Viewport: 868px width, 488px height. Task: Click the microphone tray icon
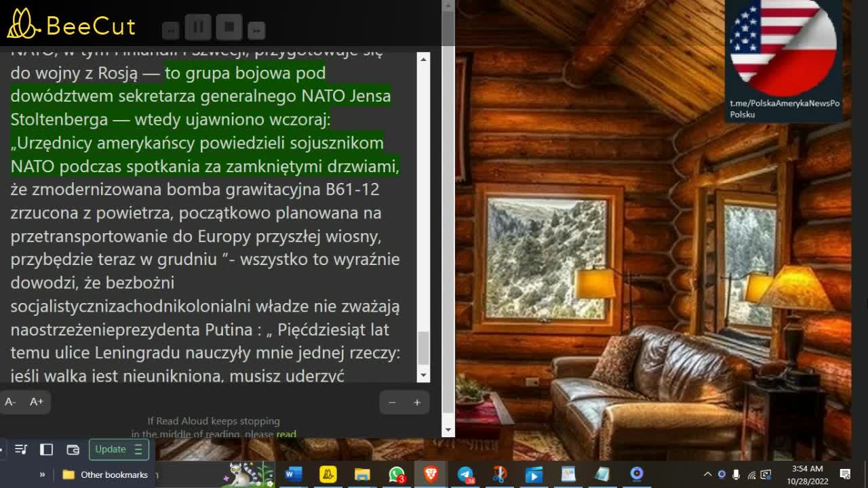tap(736, 474)
